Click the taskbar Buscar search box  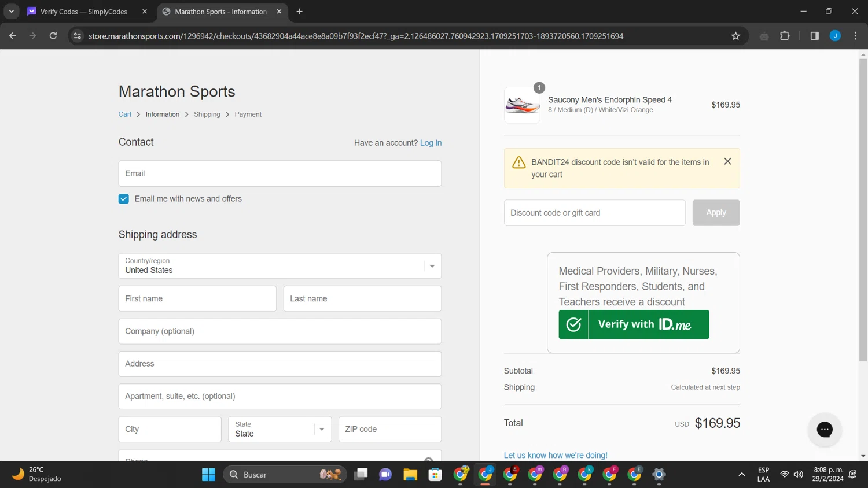pyautogui.click(x=285, y=475)
